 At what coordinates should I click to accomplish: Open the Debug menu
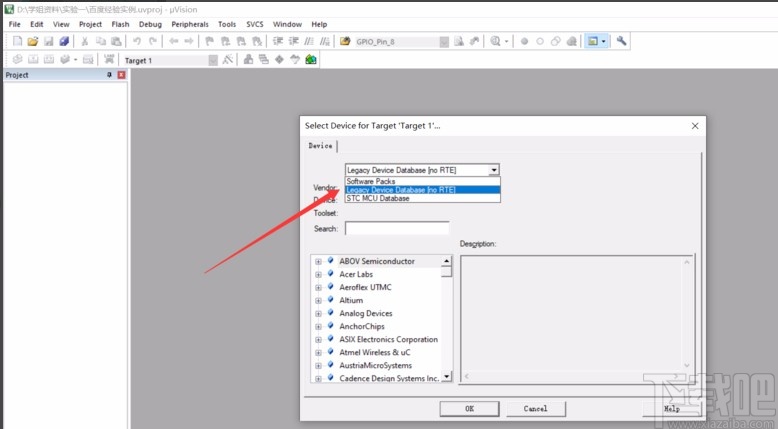150,24
